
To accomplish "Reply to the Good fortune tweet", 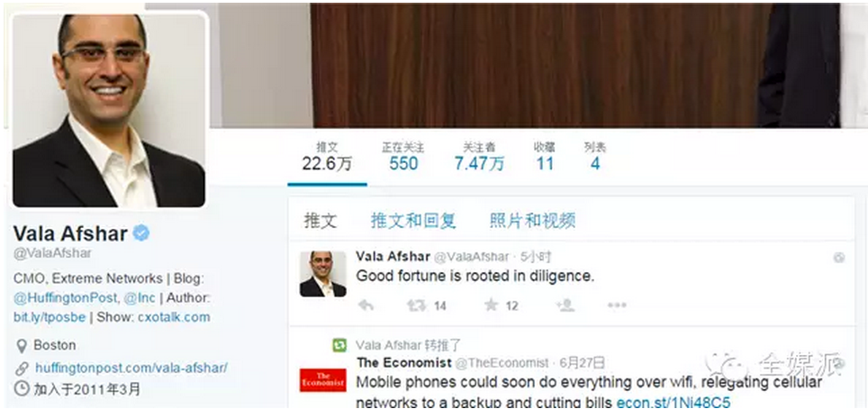I will tap(366, 305).
